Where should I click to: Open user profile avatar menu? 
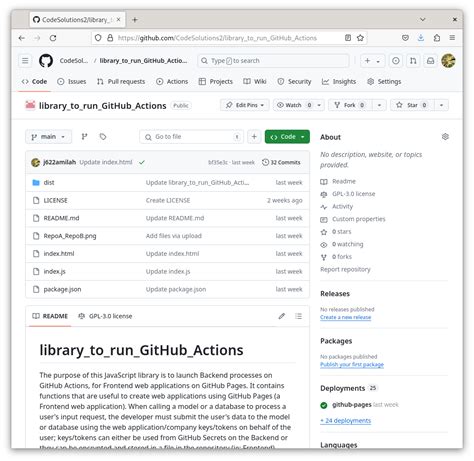(448, 61)
